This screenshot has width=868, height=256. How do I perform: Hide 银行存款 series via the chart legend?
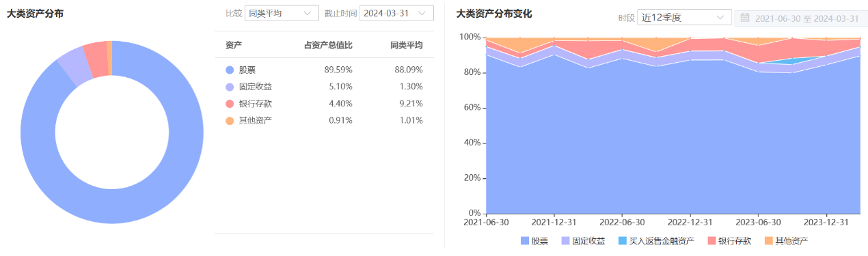729,241
